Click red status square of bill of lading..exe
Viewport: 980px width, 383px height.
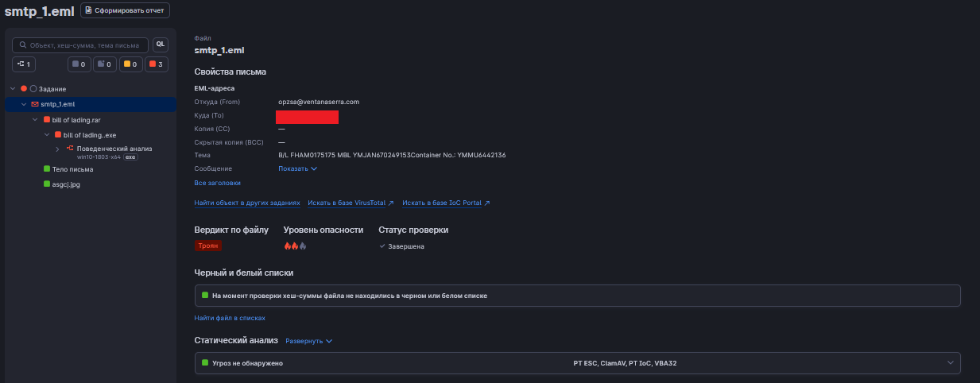pos(58,135)
